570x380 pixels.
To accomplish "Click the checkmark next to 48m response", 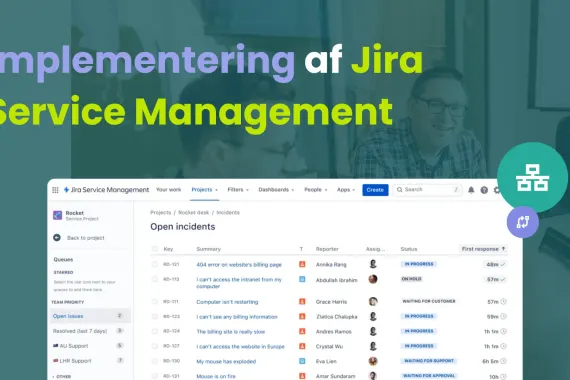I will [503, 264].
